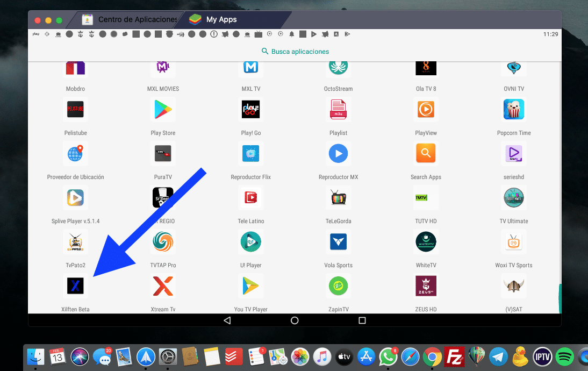Launch Popcorn Time
The width and height of the screenshot is (588, 371).
[x=513, y=110]
